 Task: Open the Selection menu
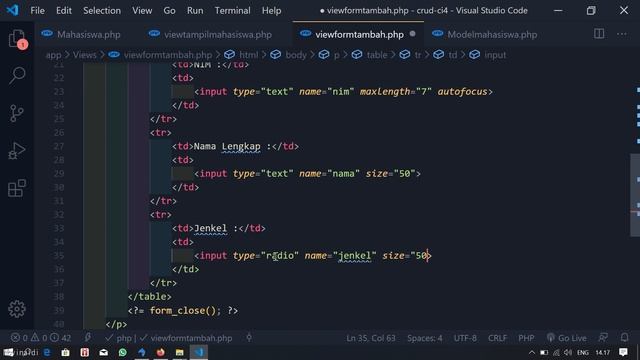pos(102,11)
